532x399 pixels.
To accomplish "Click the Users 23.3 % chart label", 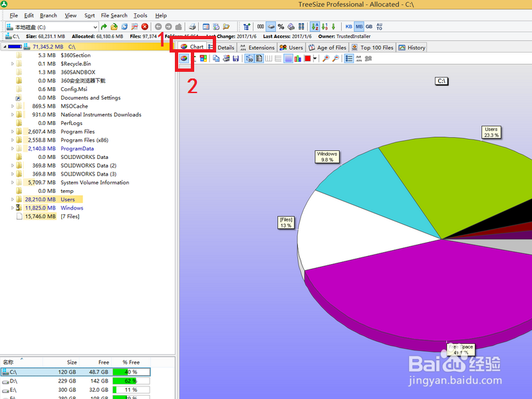I will 491,132.
